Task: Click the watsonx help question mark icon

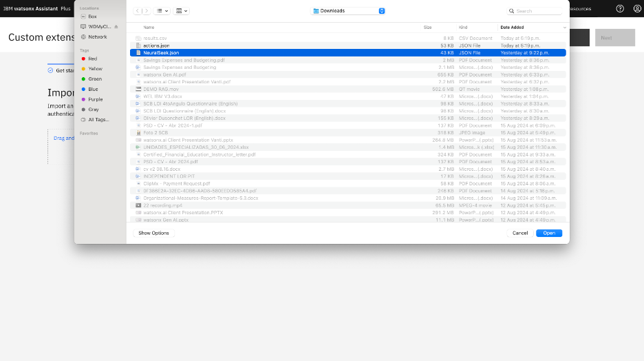Action: coord(620,9)
